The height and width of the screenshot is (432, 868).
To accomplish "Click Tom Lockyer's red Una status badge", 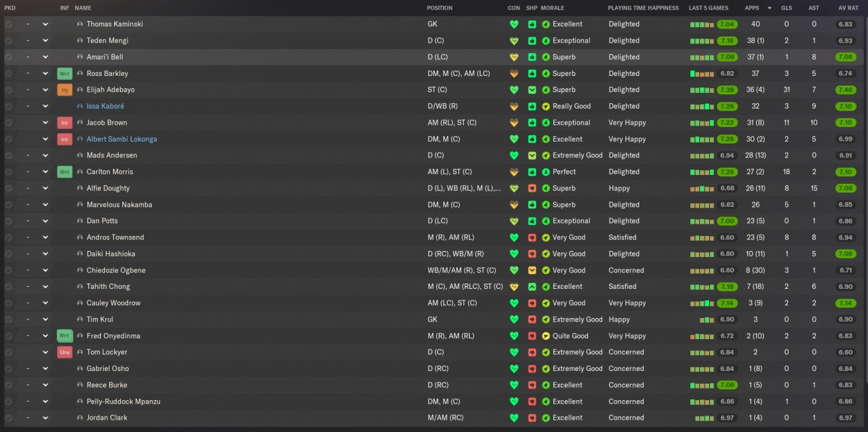I will coord(64,352).
